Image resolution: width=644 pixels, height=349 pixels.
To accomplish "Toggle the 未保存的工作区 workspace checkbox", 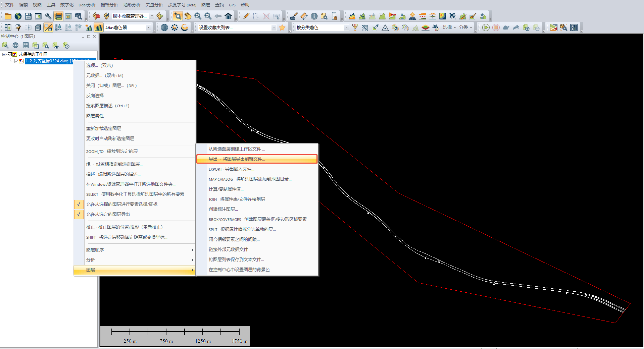I will click(10, 54).
